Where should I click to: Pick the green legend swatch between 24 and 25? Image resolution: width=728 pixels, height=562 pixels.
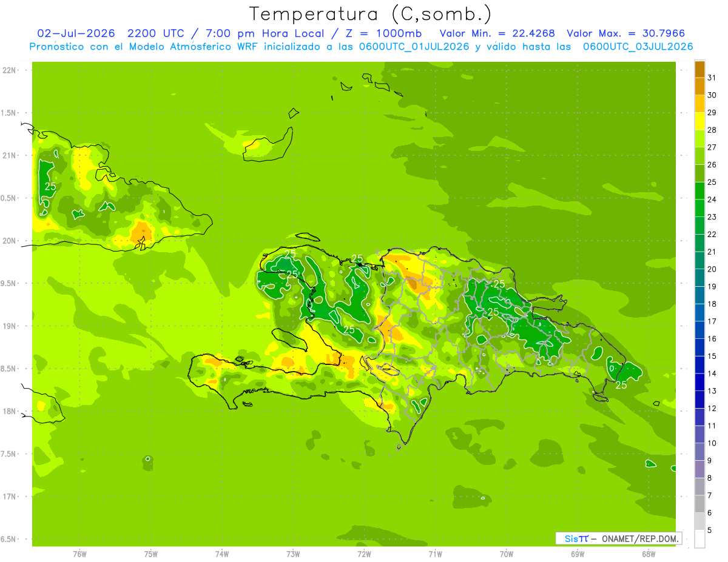699,190
